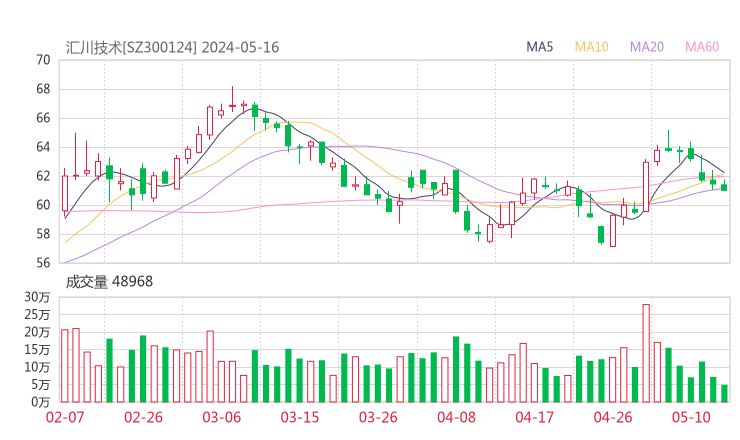Click the 5万 volume axis label
The height and width of the screenshot is (440, 740).
[41, 385]
